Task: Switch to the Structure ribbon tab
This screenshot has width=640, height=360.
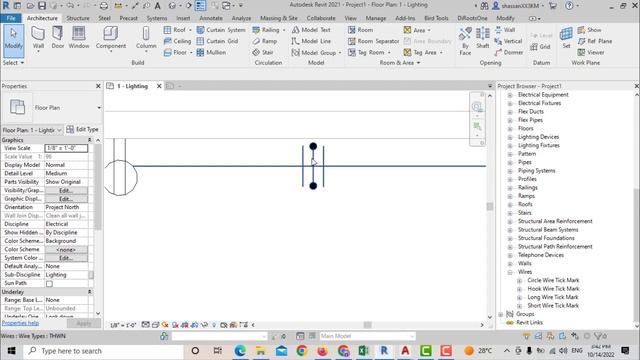Action: (78, 18)
